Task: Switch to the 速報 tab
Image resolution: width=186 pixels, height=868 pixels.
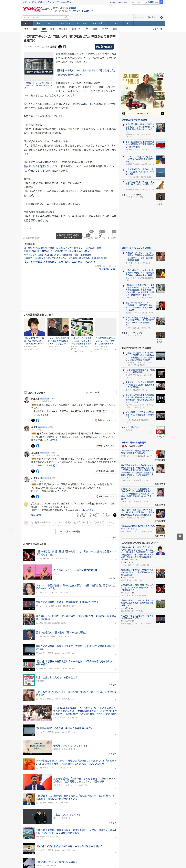Action: pos(38,24)
